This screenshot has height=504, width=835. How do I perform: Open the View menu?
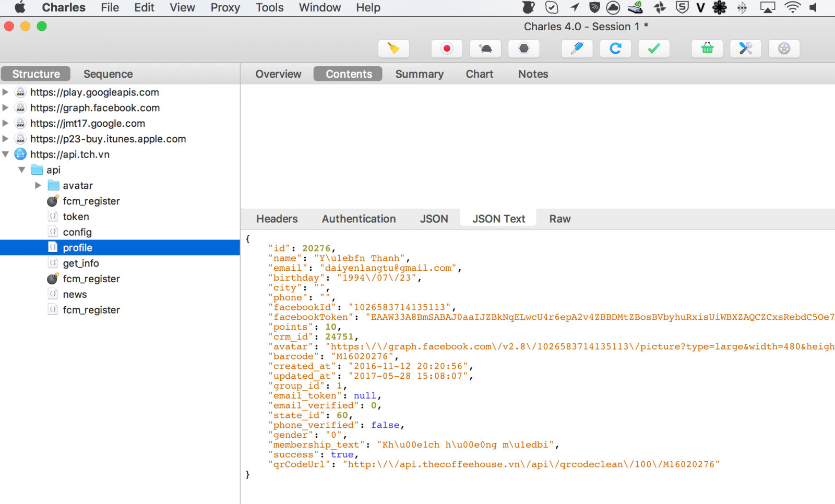click(x=182, y=8)
